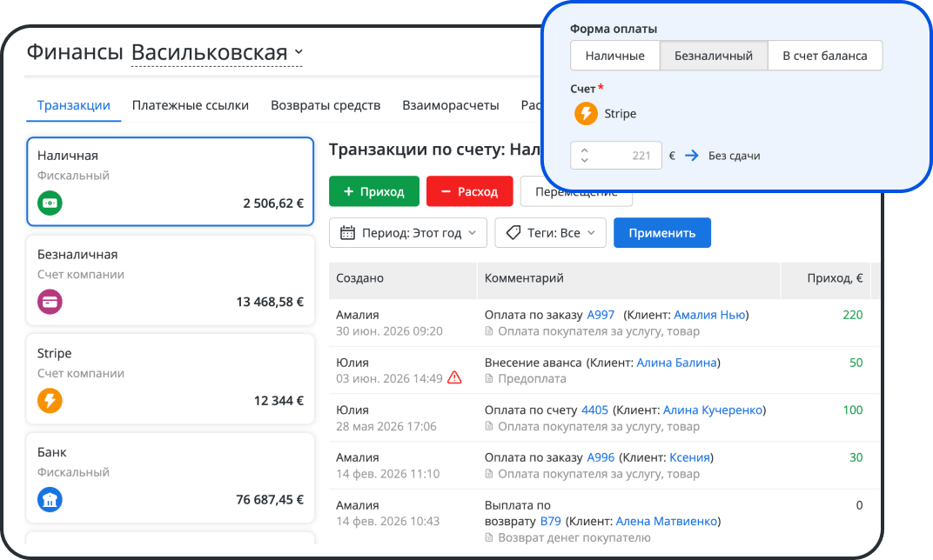933x560 pixels.
Task: Click the balance 13 468,58 €
Action: (270, 302)
